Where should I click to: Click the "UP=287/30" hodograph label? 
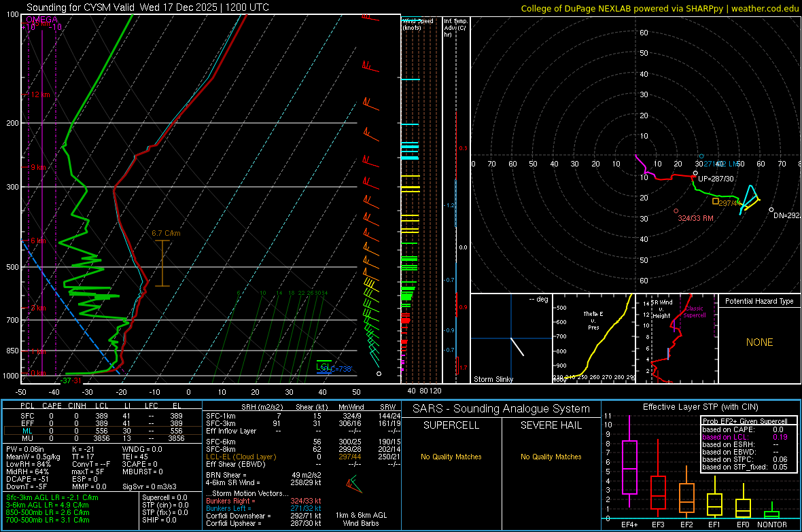[716, 179]
